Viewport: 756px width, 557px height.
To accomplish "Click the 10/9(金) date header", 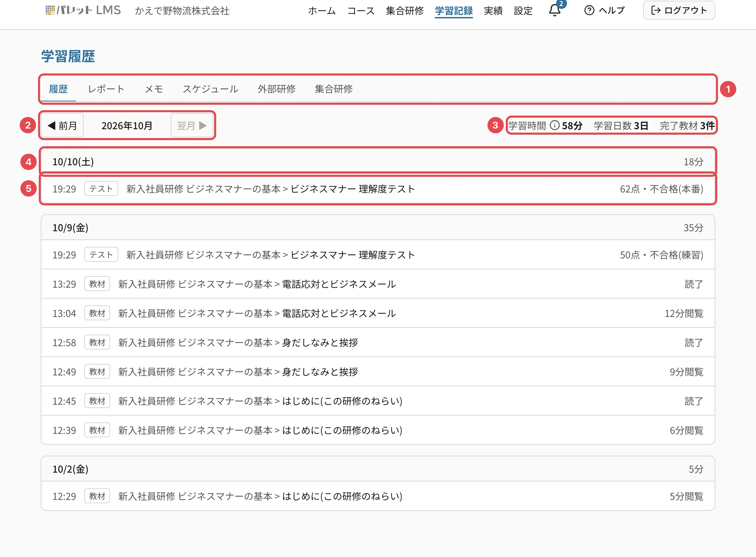I will 378,227.
